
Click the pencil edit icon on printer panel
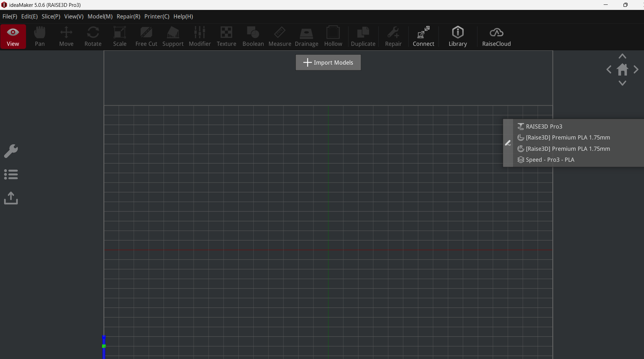(x=508, y=143)
